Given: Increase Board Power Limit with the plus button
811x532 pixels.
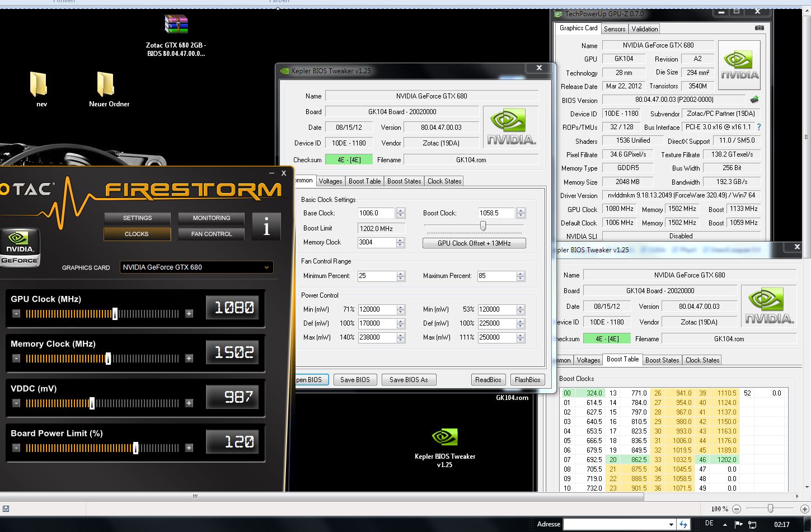Looking at the screenshot, I should click(x=189, y=448).
